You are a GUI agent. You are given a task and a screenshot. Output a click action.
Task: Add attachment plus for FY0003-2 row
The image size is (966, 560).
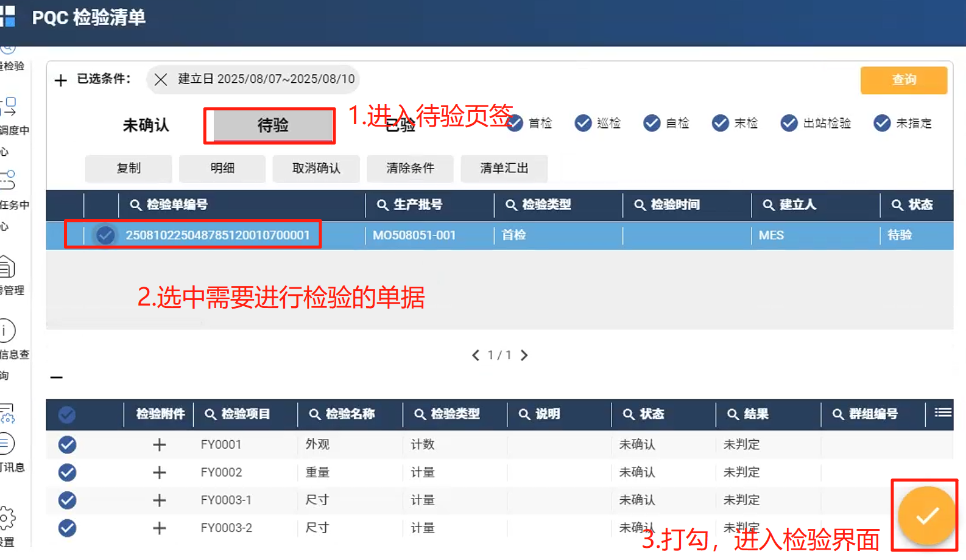click(x=160, y=528)
